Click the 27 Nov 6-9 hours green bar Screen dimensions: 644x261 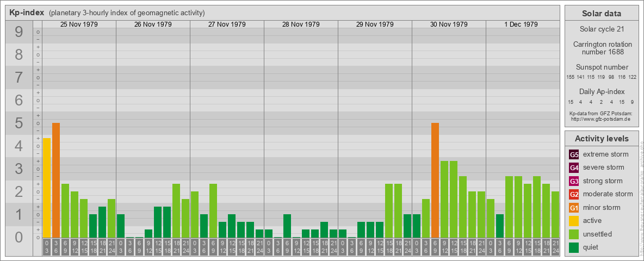click(x=213, y=211)
